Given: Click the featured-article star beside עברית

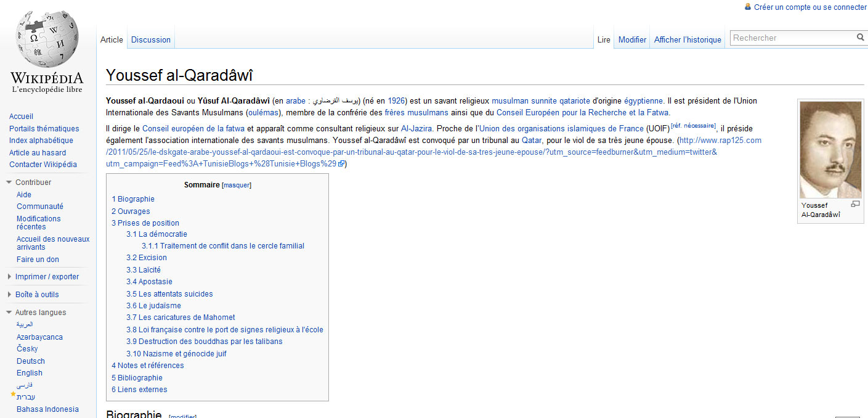Looking at the screenshot, I should pos(13,394).
